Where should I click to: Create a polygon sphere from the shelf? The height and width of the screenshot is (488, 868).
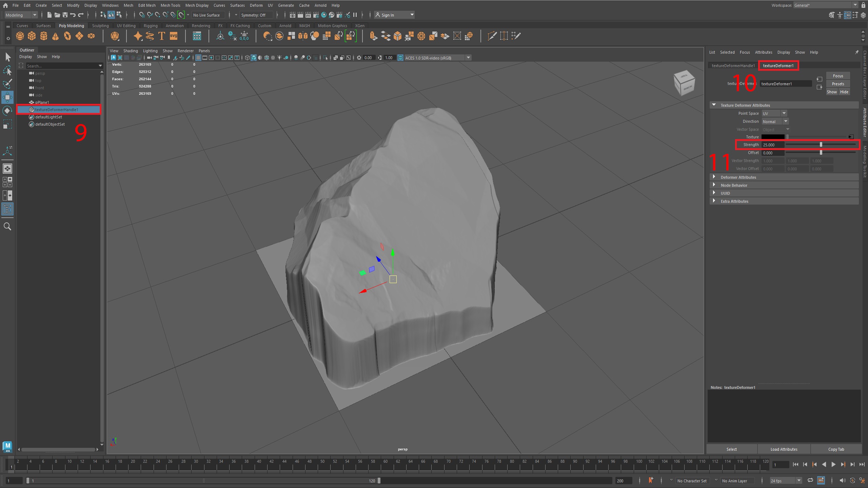(20, 36)
